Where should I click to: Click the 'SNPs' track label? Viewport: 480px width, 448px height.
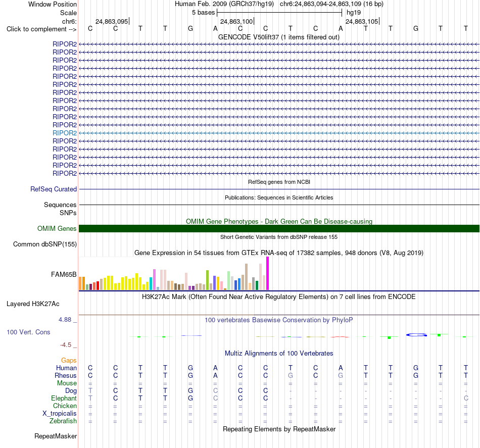click(68, 213)
